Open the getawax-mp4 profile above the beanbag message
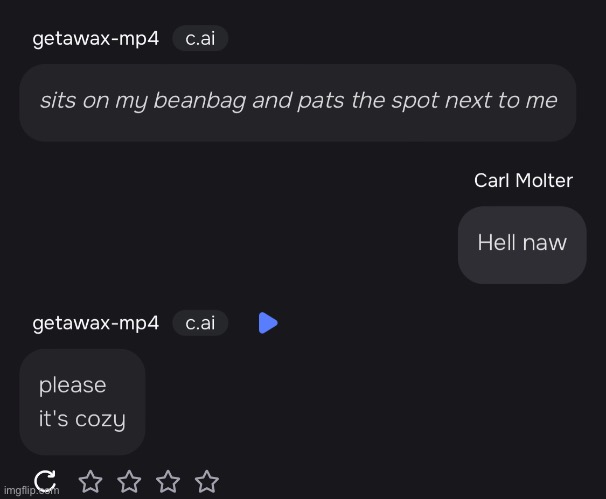The width and height of the screenshot is (606, 499). point(96,39)
